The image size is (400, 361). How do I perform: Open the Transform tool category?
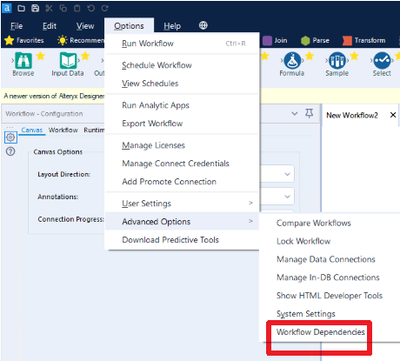pyautogui.click(x=364, y=40)
